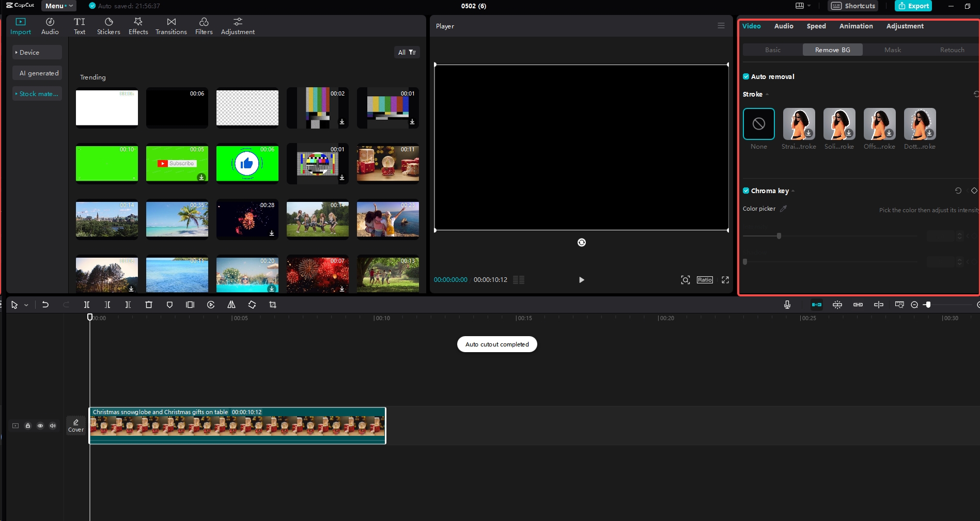
Task: Toggle the Chroma key checkbox off
Action: [x=746, y=191]
